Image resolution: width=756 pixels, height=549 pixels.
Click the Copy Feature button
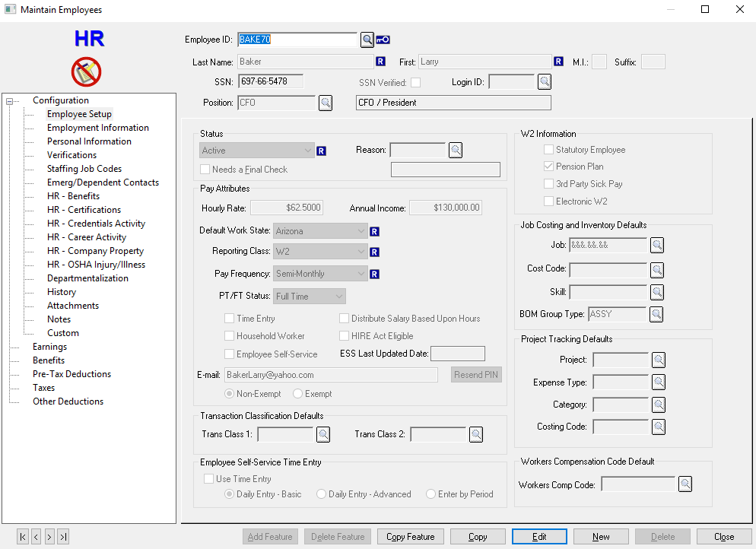point(410,537)
